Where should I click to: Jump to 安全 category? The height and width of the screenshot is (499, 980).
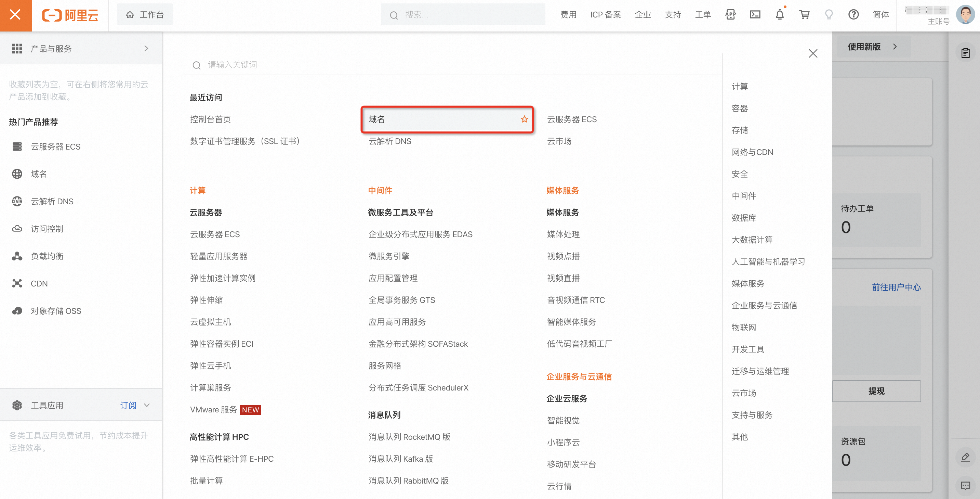click(740, 174)
